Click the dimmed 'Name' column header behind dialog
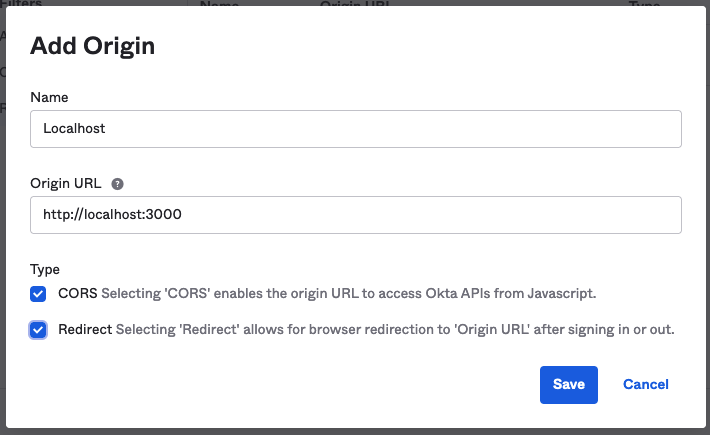710x435 pixels. tap(220, 4)
